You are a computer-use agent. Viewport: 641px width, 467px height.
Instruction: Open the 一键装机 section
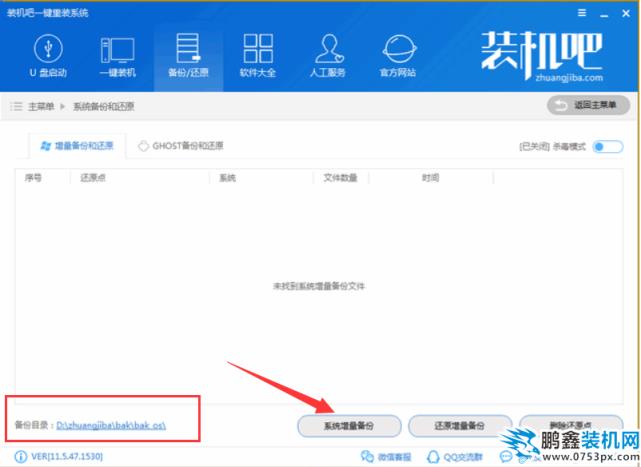point(118,56)
